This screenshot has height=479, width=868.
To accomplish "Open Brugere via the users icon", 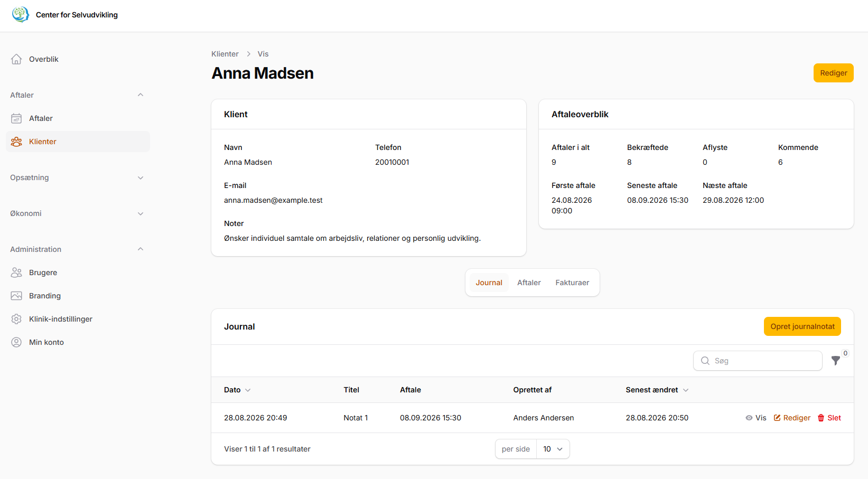I will [16, 273].
